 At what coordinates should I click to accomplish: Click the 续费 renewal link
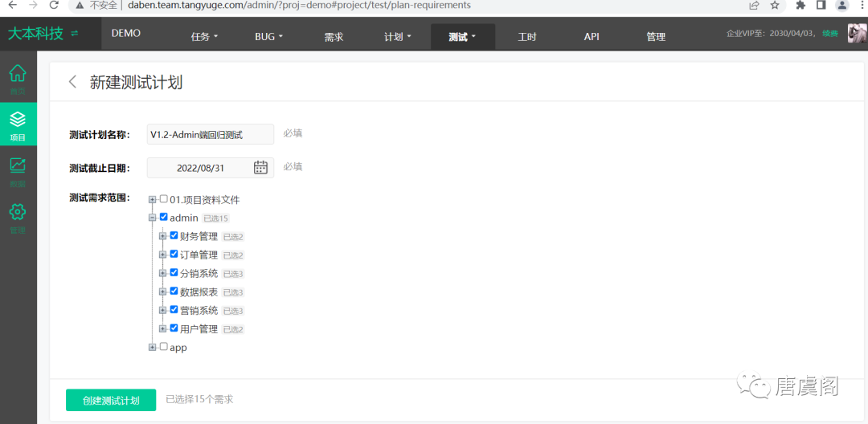pos(829,33)
